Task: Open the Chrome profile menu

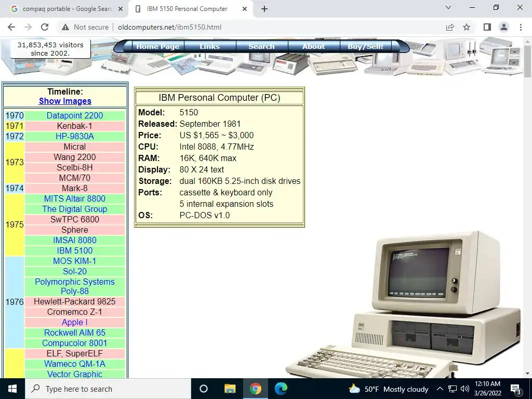Action: point(504,27)
